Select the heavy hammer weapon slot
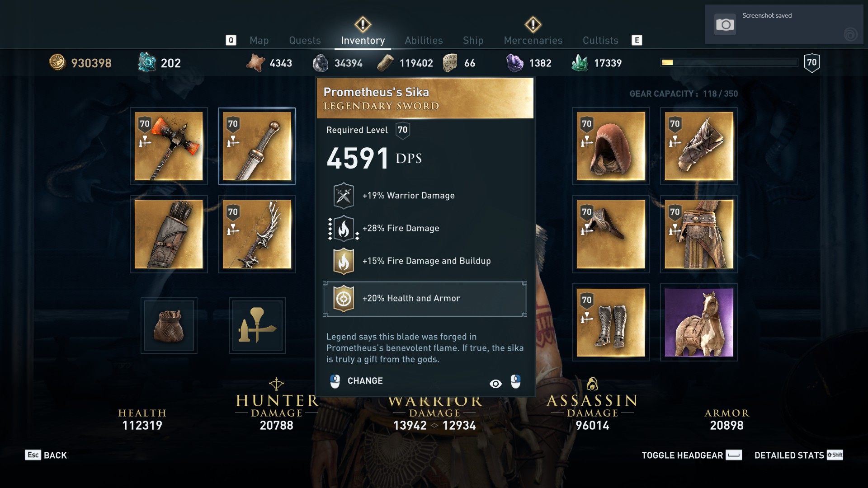Viewport: 868px width, 488px height. pyautogui.click(x=169, y=146)
